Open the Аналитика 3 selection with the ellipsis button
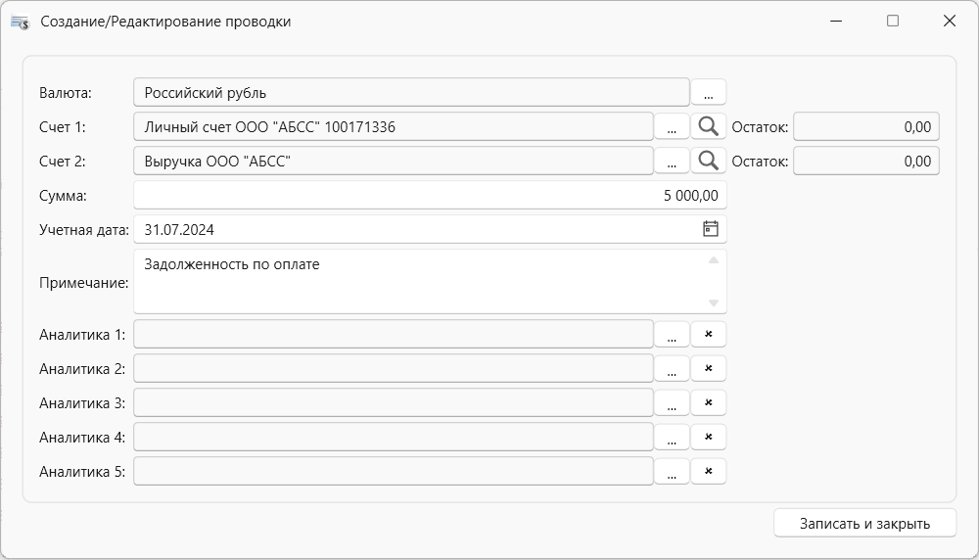The image size is (979, 560). pyautogui.click(x=672, y=402)
